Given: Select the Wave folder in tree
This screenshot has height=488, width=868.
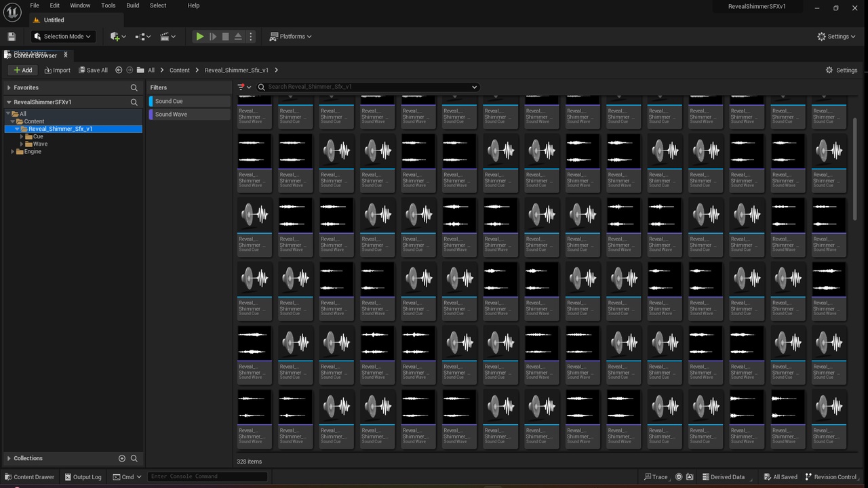Looking at the screenshot, I should 40,144.
